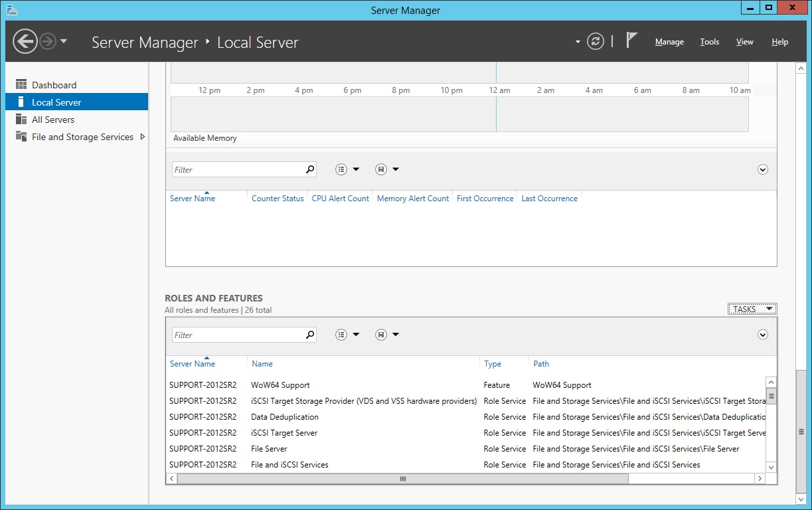Open save query dropdown in Roles and Features

[387, 335]
